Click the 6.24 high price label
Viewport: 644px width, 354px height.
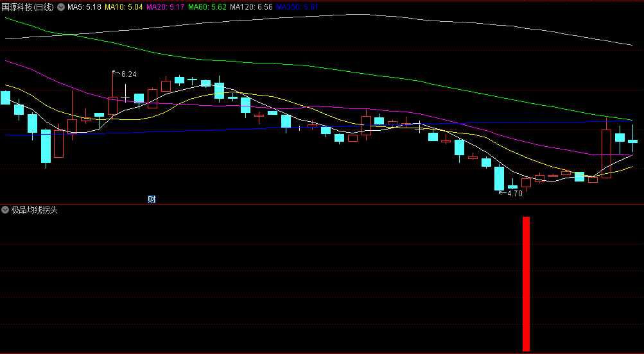[128, 74]
